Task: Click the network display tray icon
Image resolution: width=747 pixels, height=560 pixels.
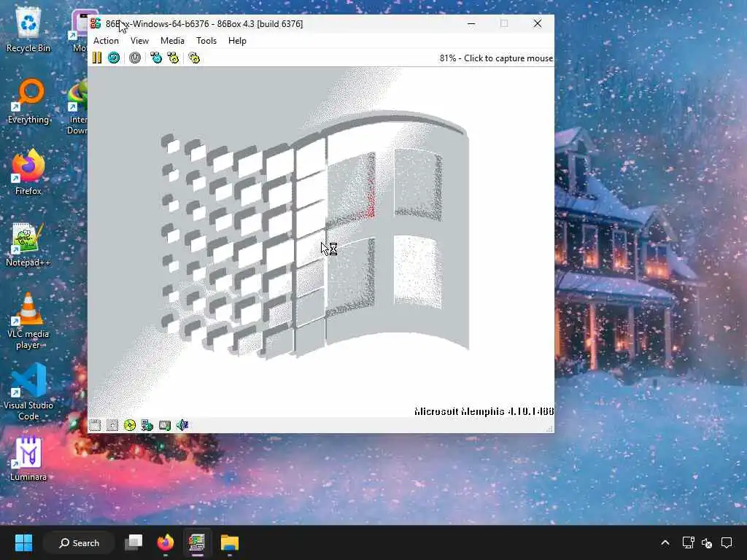Action: [x=688, y=542]
